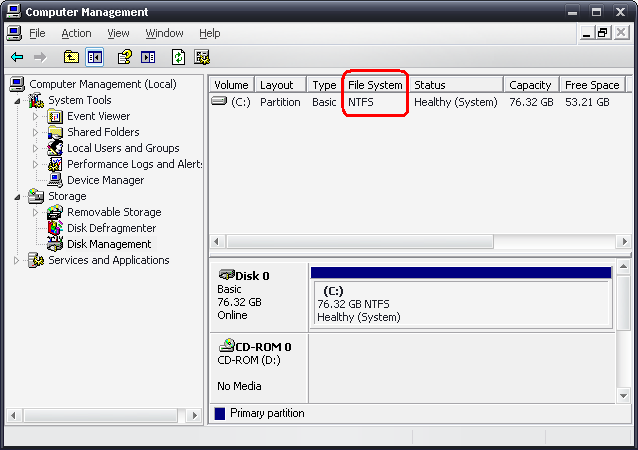Click the dark blue Primary partition legend swatch
Screen dimensions: 638x450
(220, 413)
